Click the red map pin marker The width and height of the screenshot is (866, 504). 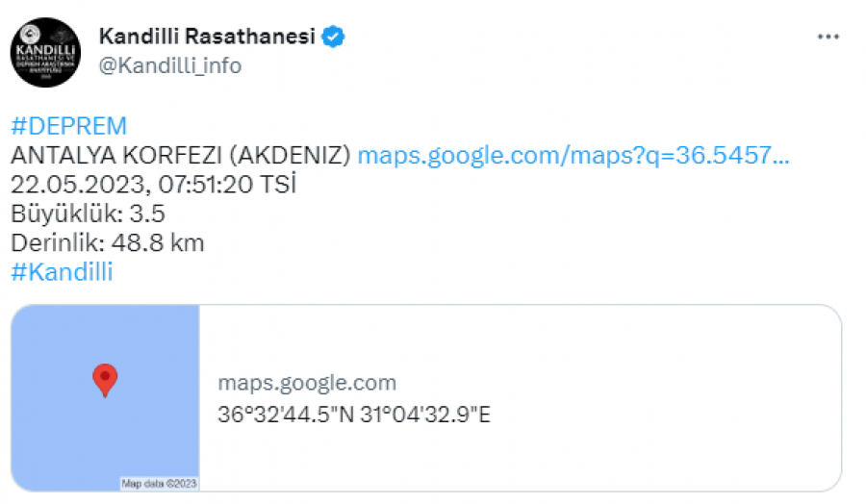point(104,380)
